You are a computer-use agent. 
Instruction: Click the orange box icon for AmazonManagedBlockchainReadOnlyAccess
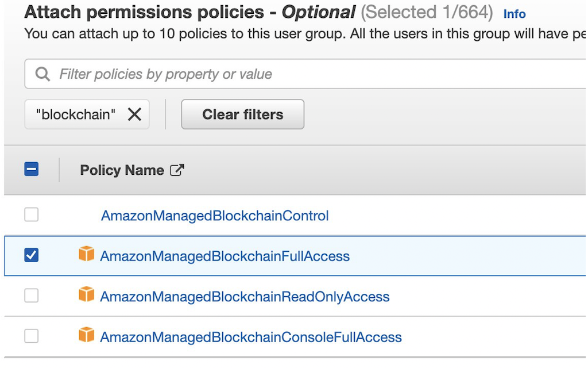(x=86, y=295)
